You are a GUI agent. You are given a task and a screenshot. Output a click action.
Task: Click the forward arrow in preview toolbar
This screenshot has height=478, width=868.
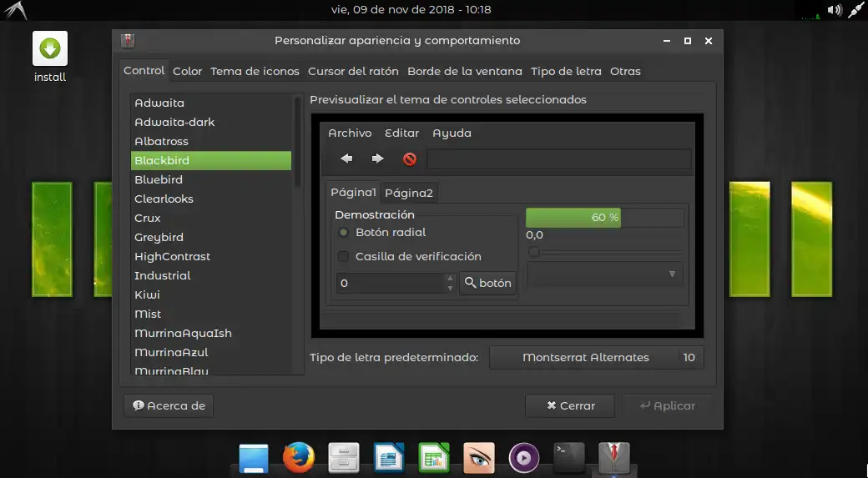378,158
